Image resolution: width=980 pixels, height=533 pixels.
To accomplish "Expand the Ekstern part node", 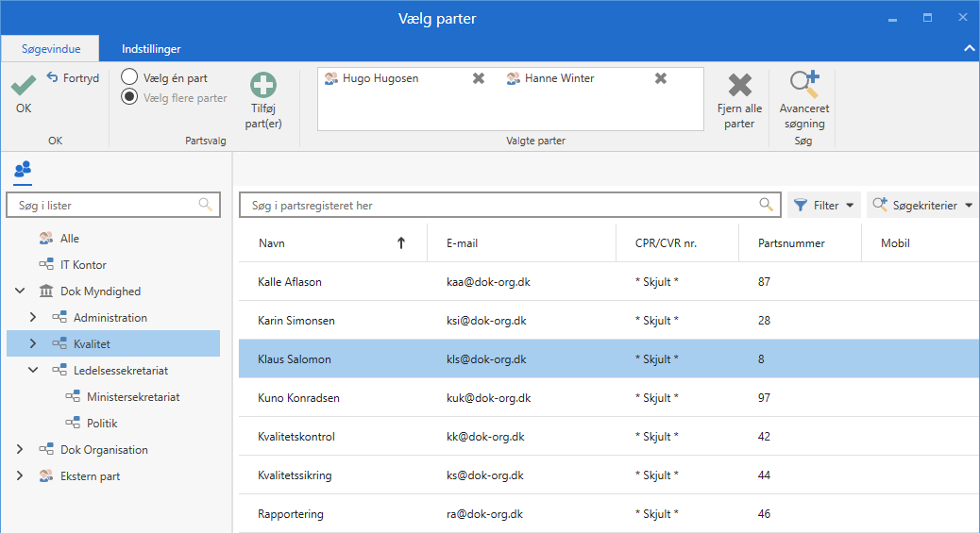I will coord(20,475).
